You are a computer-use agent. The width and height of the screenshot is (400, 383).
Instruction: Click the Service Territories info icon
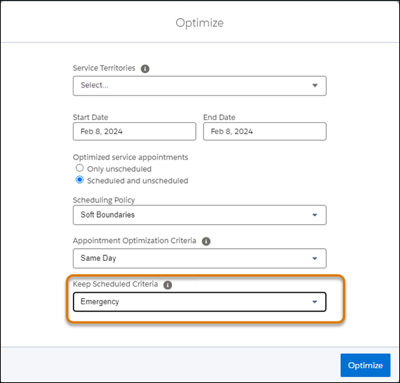point(145,69)
